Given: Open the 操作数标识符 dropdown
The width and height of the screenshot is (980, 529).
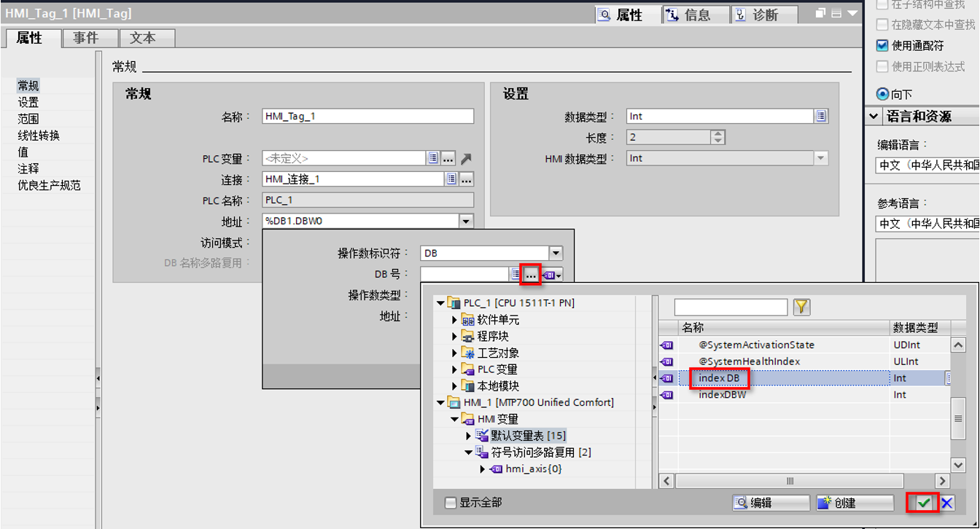Looking at the screenshot, I should pos(556,254).
